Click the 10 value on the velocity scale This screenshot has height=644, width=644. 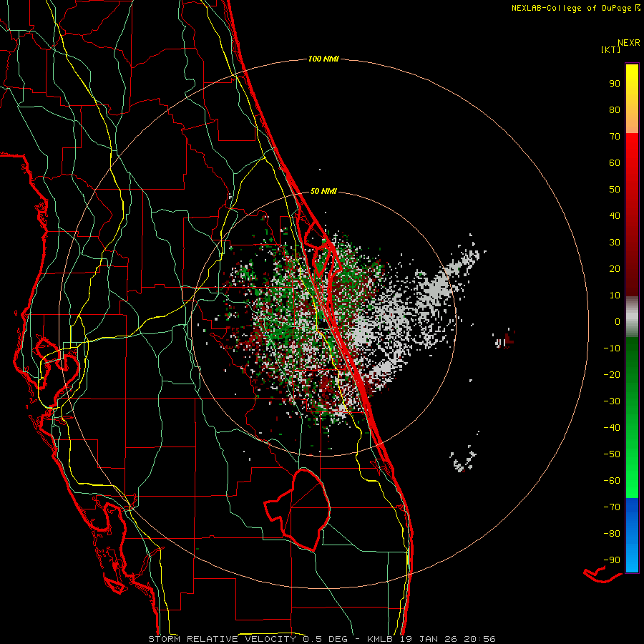tap(615, 296)
